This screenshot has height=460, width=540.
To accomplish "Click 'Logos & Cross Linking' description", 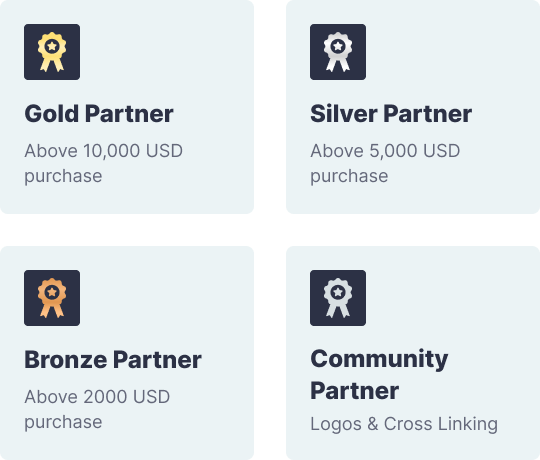I will [x=404, y=424].
